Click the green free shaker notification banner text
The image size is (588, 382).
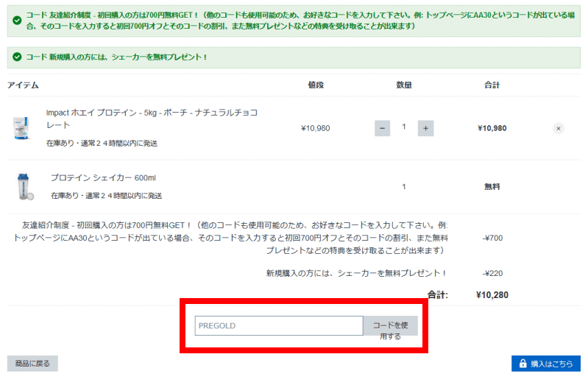point(116,57)
